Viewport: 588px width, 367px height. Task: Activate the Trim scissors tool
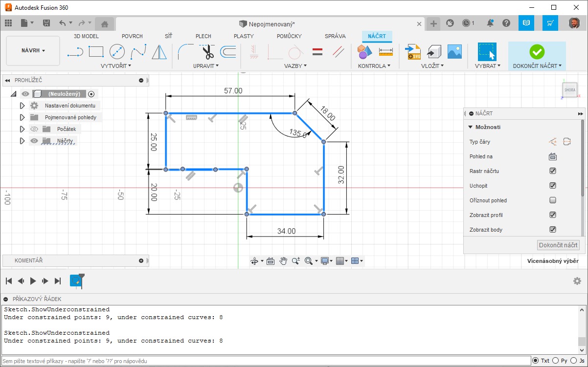[x=207, y=51]
